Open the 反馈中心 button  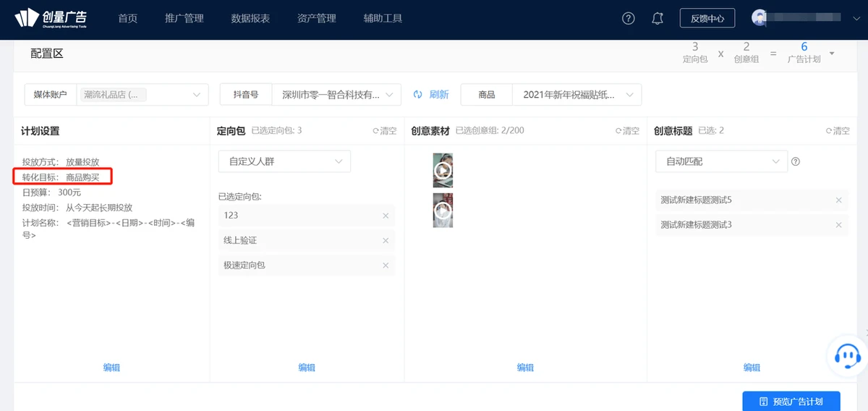(707, 19)
